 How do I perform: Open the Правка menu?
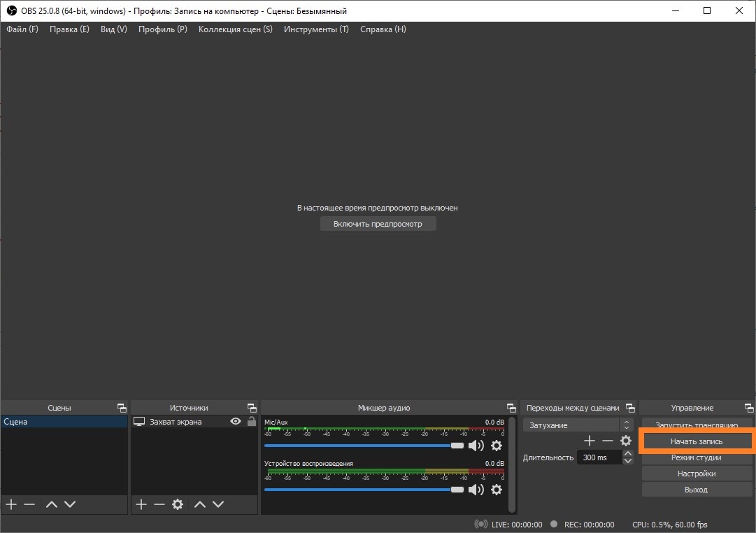(69, 29)
